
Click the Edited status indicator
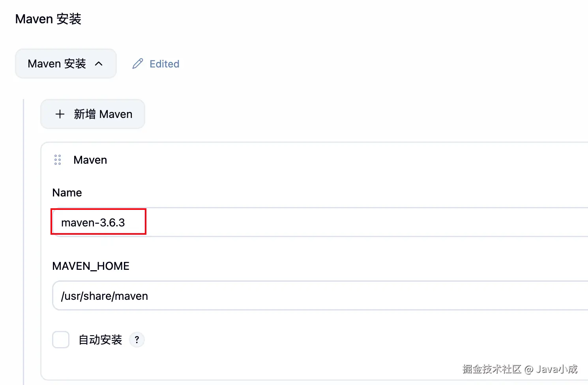(x=164, y=64)
